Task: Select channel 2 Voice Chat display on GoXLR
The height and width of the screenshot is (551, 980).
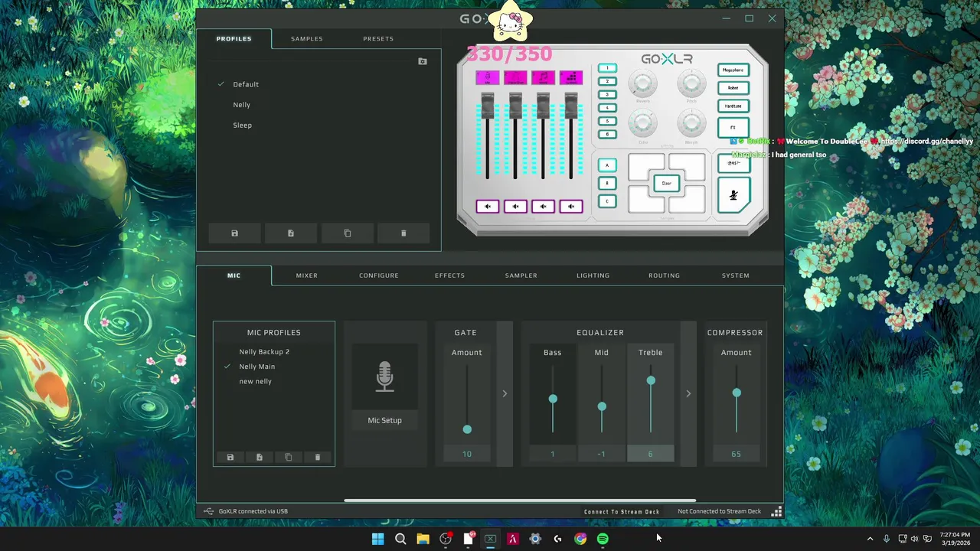Action: [x=515, y=77]
